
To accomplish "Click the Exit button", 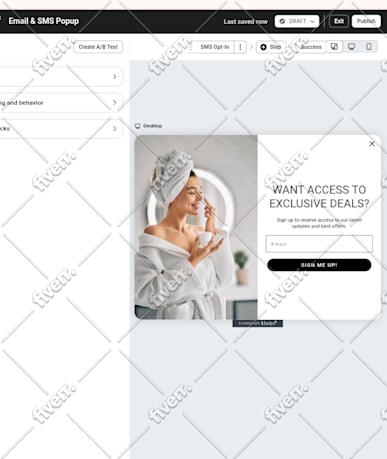I will point(339,21).
